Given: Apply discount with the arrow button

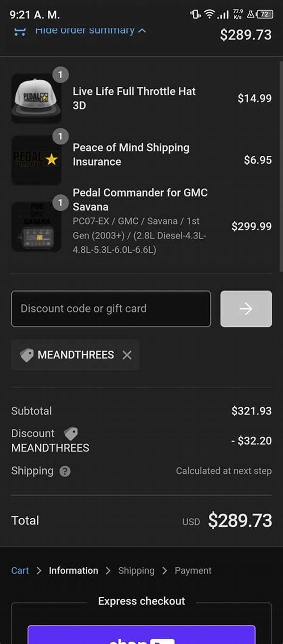Looking at the screenshot, I should [x=246, y=309].
